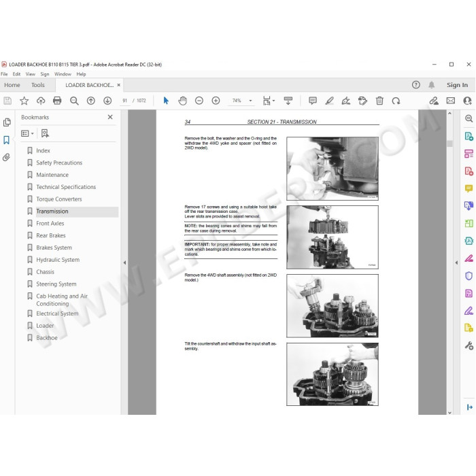Image resolution: width=476 pixels, height=476 pixels.
Task: Open the Sign document tool icon
Action: 346,101
